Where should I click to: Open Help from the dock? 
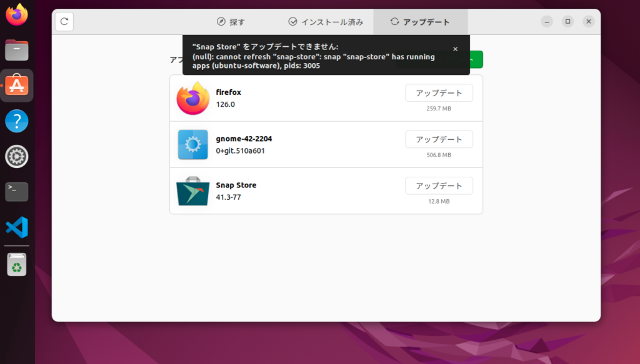[x=17, y=121]
